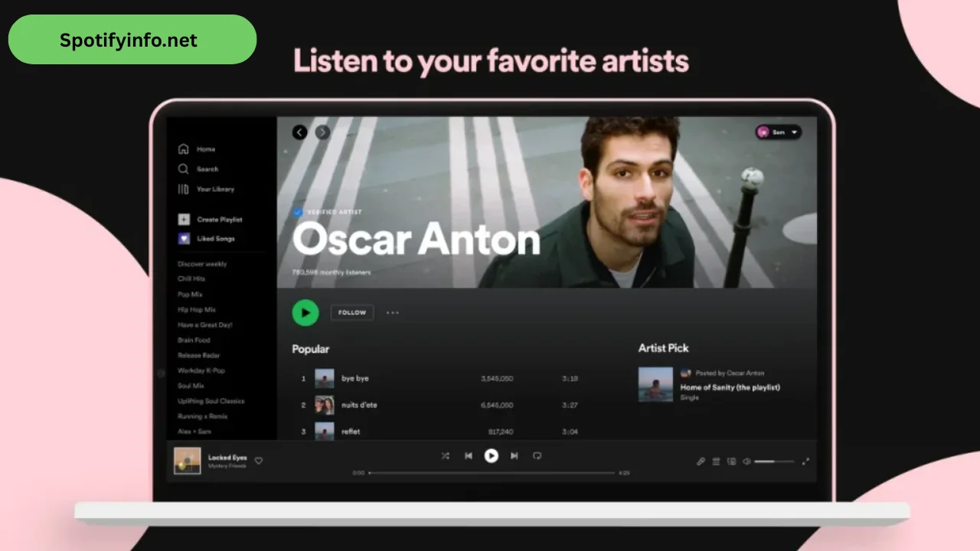Click the play button in player bar
This screenshot has height=551, width=980.
(492, 456)
